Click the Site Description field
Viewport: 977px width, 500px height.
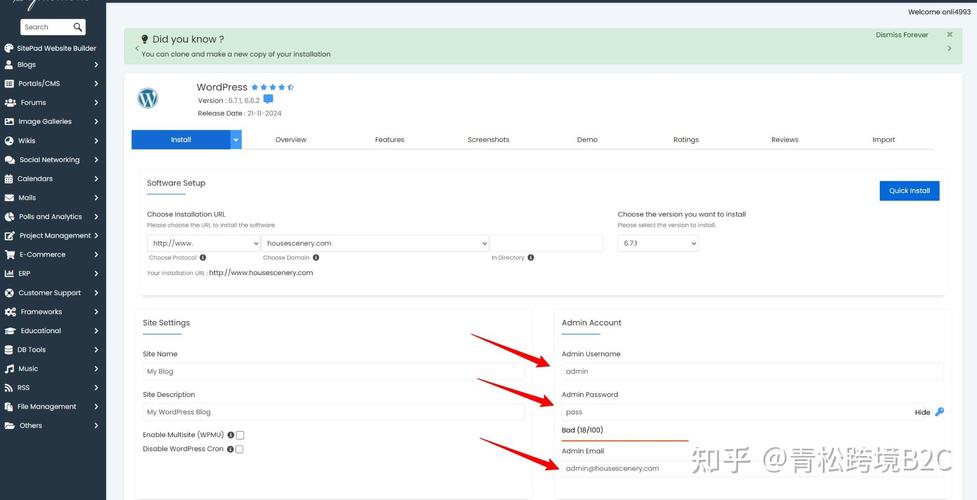click(333, 412)
